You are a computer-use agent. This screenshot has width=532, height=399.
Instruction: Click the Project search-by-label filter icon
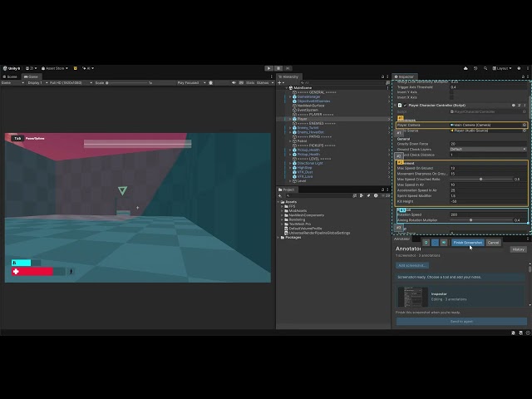point(368,196)
